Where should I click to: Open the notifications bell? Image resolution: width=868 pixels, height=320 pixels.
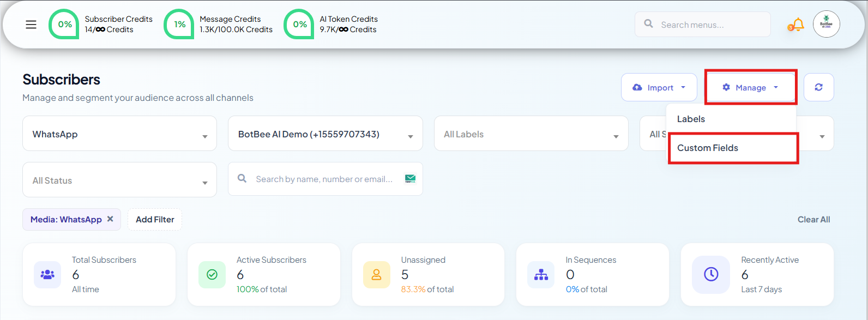pos(798,25)
